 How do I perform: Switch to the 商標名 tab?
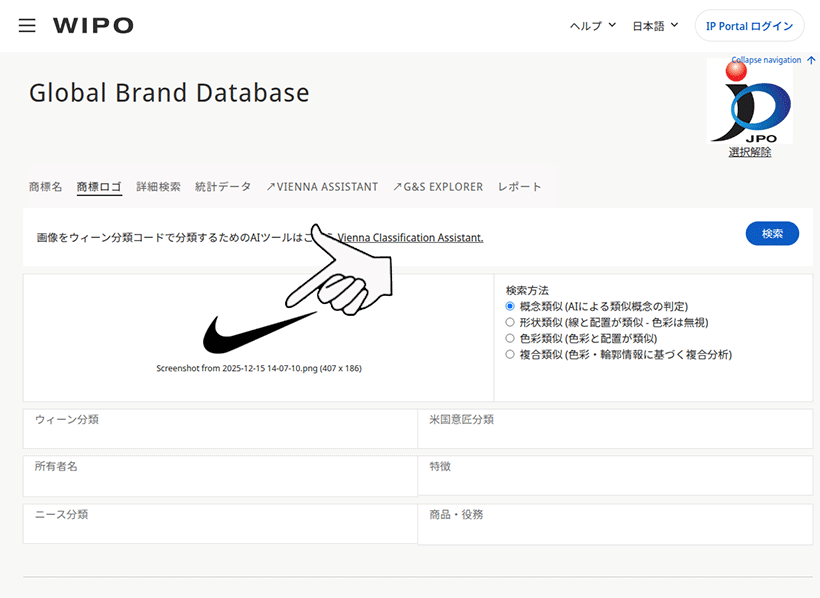(45, 187)
